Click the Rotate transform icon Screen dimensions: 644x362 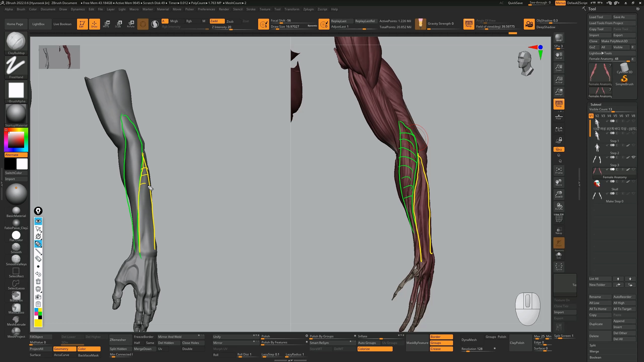point(131,24)
